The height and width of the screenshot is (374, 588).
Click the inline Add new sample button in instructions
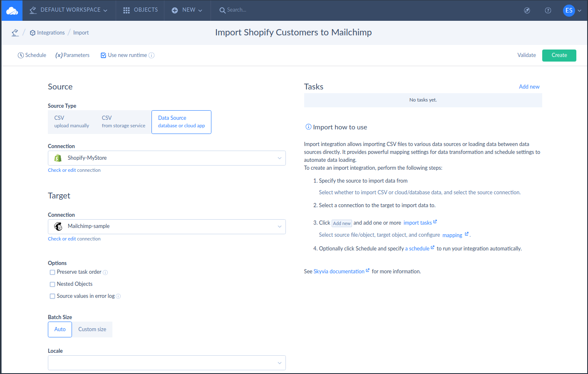coord(342,223)
